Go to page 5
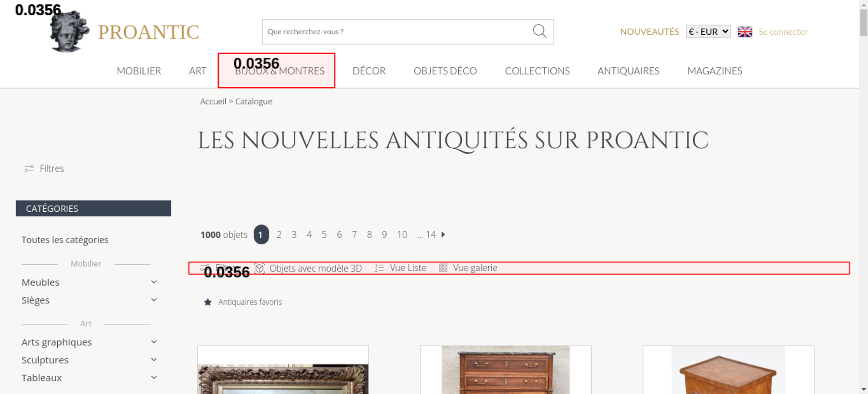 coord(324,235)
